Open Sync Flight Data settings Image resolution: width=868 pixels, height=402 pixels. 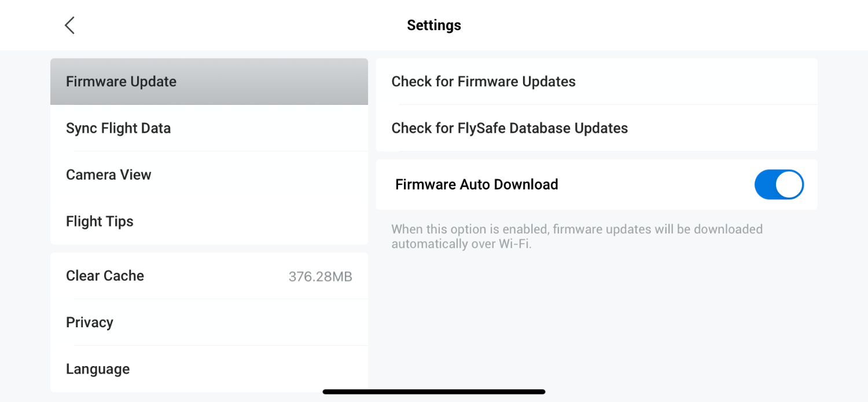pos(119,128)
